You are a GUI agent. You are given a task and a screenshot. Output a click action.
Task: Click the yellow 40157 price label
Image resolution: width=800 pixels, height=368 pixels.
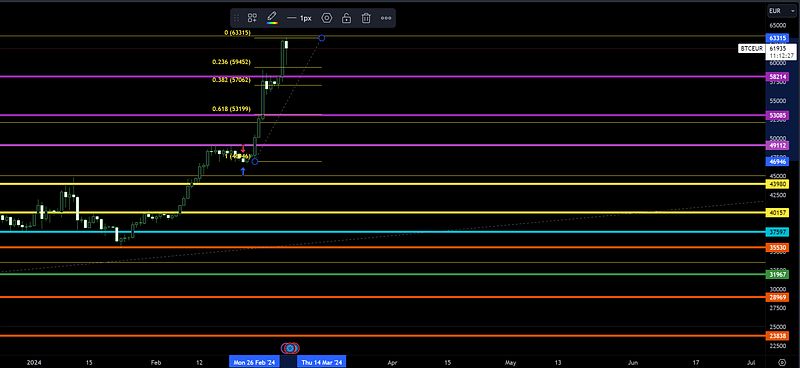(777, 212)
